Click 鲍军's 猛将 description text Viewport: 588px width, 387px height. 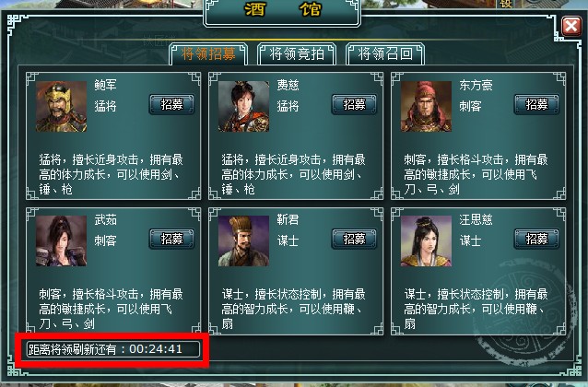click(x=111, y=174)
